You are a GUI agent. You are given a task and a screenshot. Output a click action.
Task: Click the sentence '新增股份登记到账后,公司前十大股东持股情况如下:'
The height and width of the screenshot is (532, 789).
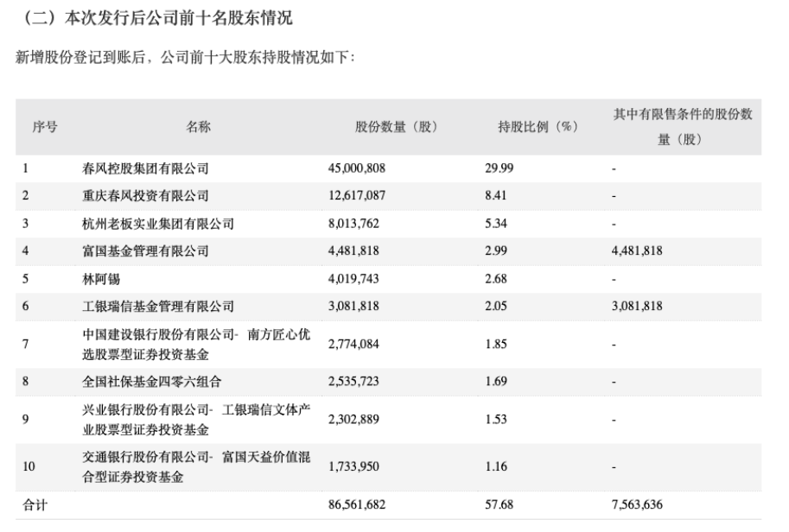[x=185, y=57]
